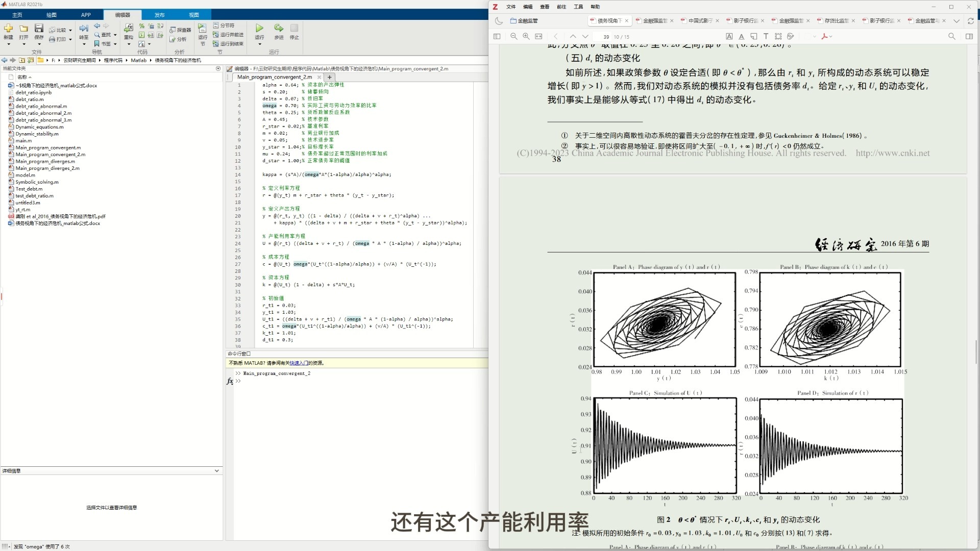The image size is (980, 551).
Task: Toggle the left sidebar panel in PDF reader
Action: (497, 36)
